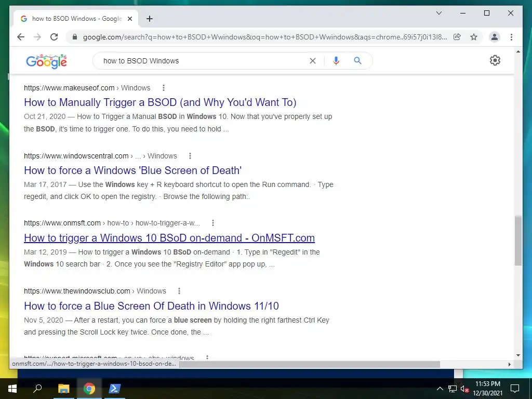Image resolution: width=532 pixels, height=399 pixels.
Task: Open File Explorer from the taskbar
Action: pyautogui.click(x=63, y=389)
